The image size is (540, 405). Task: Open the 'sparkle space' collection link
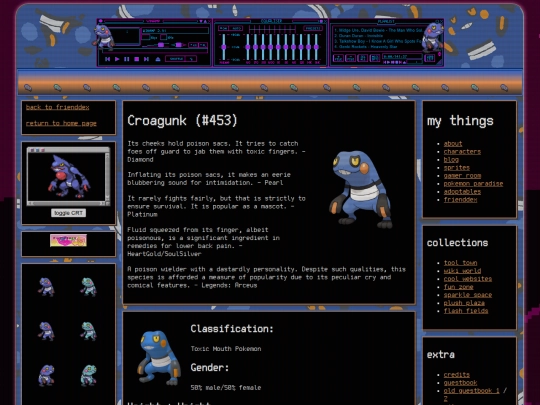click(x=468, y=295)
